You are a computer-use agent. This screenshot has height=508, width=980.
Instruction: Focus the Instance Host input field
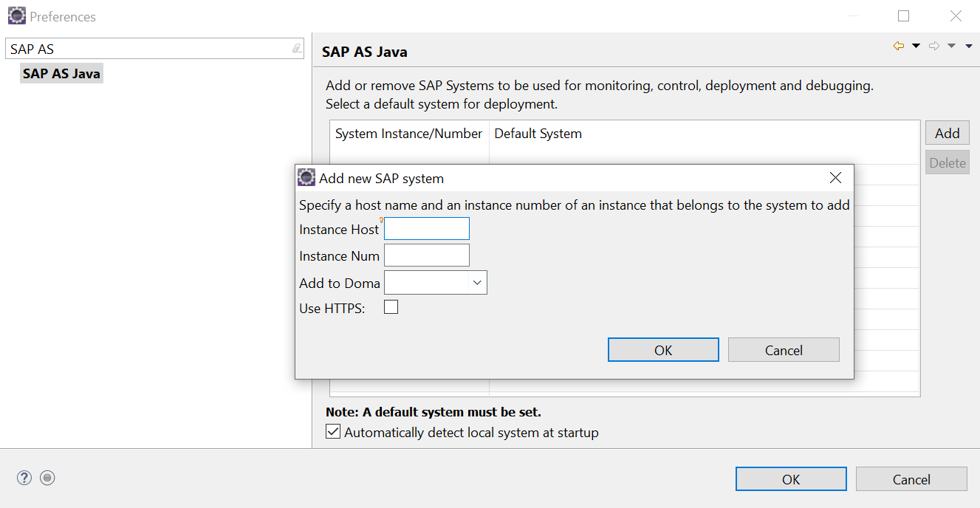click(x=427, y=229)
